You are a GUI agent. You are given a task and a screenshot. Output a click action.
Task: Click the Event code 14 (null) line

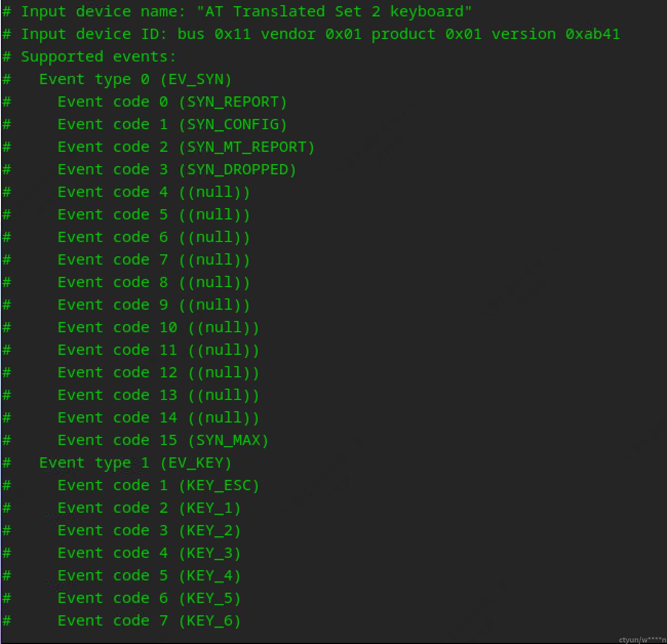pos(131,417)
